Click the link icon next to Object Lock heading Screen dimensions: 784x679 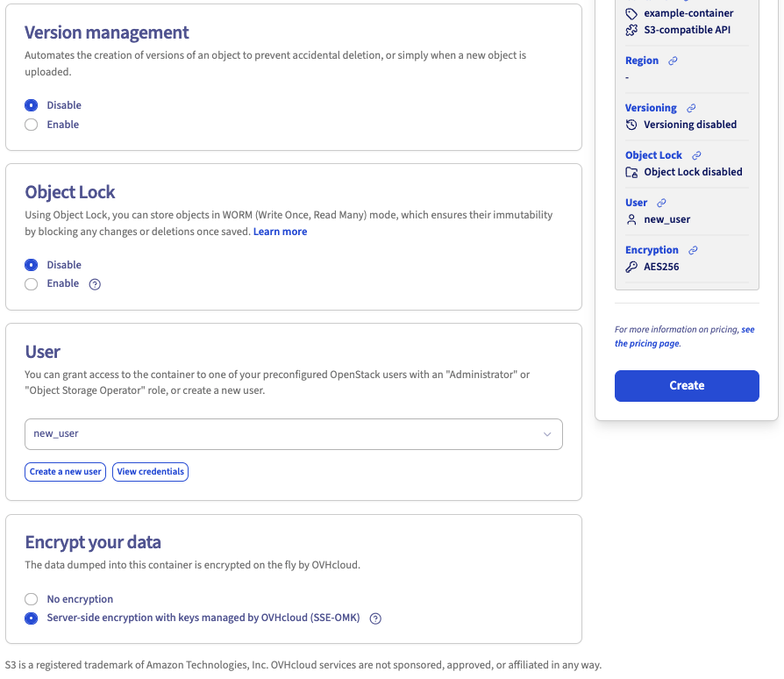pos(696,155)
